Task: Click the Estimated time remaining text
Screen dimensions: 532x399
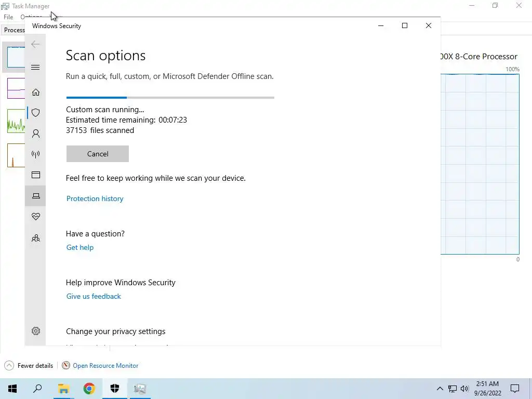Action: 126,120
